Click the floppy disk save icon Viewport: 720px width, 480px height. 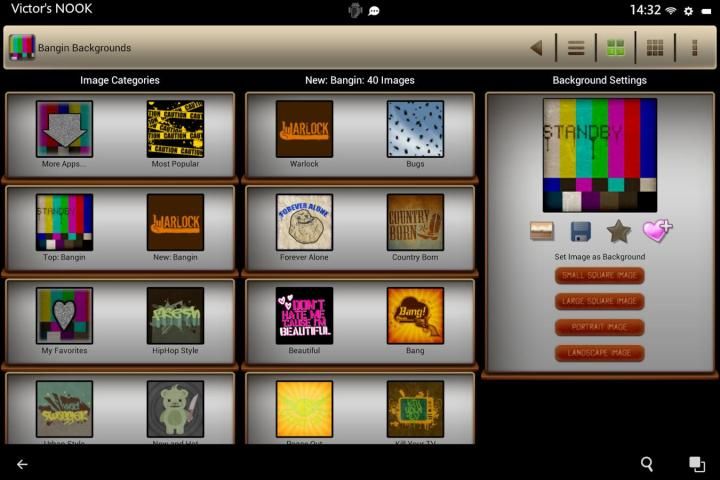point(581,232)
